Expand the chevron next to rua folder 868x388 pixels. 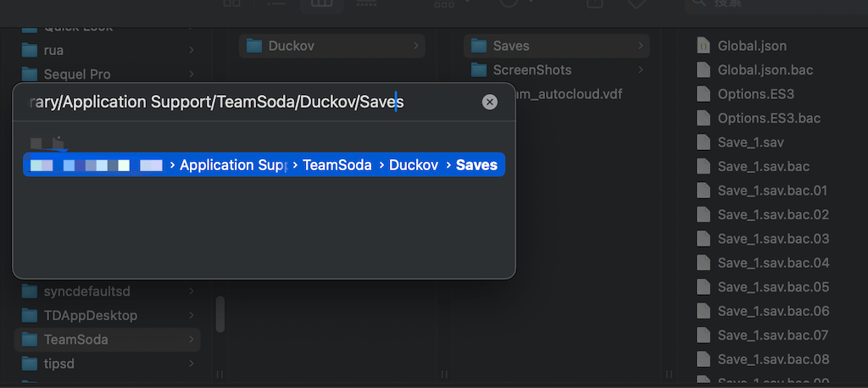192,50
